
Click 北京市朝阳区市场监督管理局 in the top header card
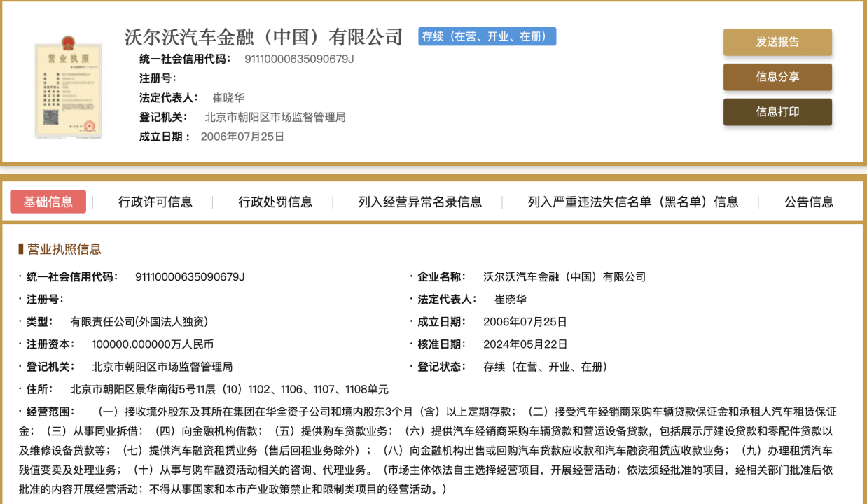[x=275, y=118]
